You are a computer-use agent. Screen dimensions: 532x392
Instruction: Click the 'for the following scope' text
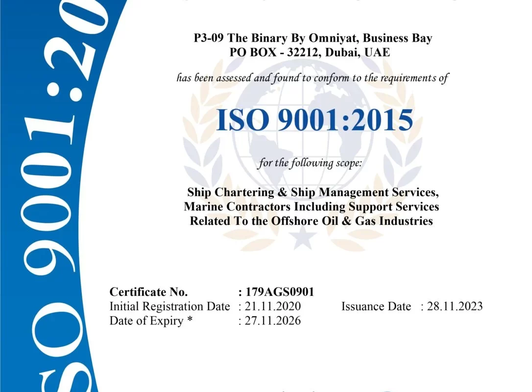click(x=310, y=163)
